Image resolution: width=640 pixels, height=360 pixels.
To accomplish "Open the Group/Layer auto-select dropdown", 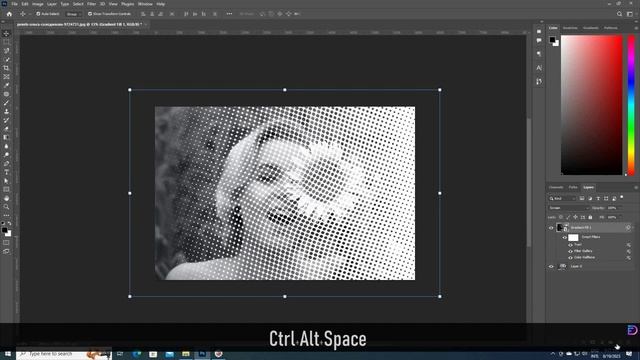I will [73, 14].
